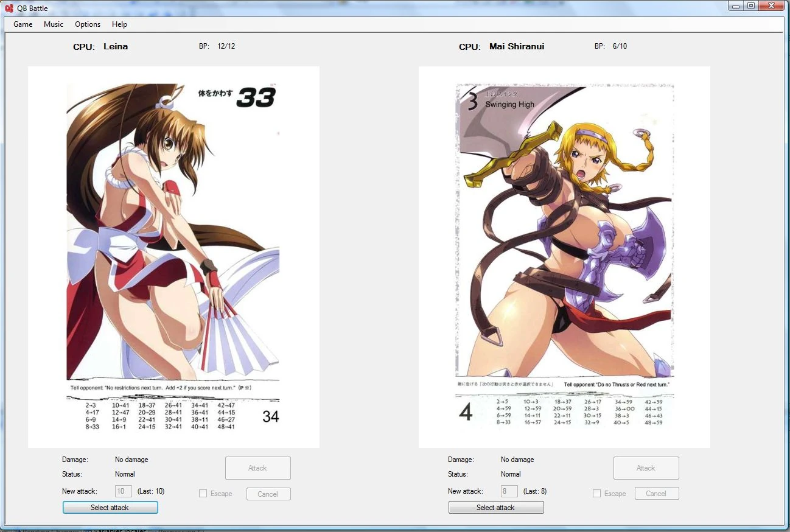Image resolution: width=790 pixels, height=532 pixels.
Task: Click Select attack button for Mai Shiranui
Action: tap(496, 508)
